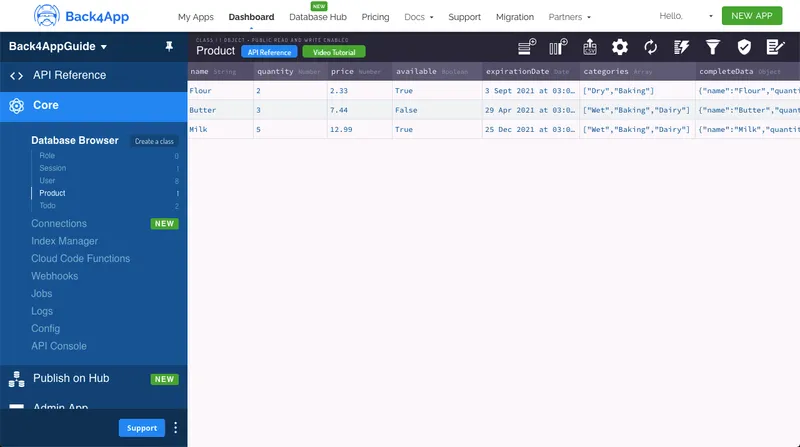The height and width of the screenshot is (447, 800).
Task: Click the edit notepad icon
Action: (x=774, y=47)
